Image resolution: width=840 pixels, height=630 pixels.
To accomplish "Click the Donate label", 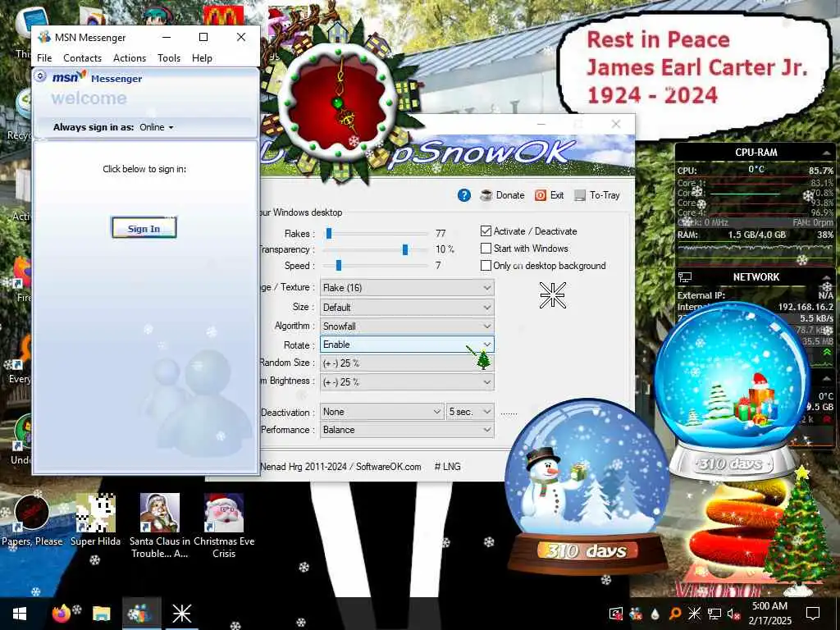I will 510,195.
